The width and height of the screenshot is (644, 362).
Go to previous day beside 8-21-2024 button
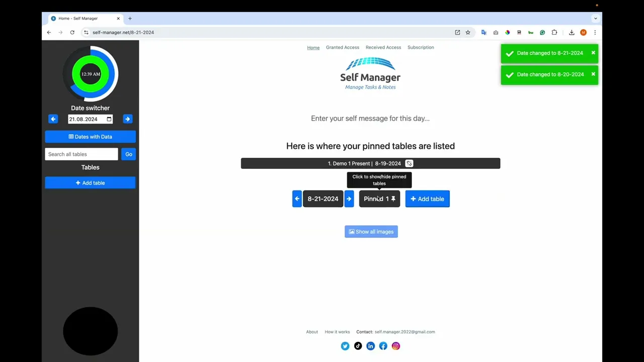297,199
